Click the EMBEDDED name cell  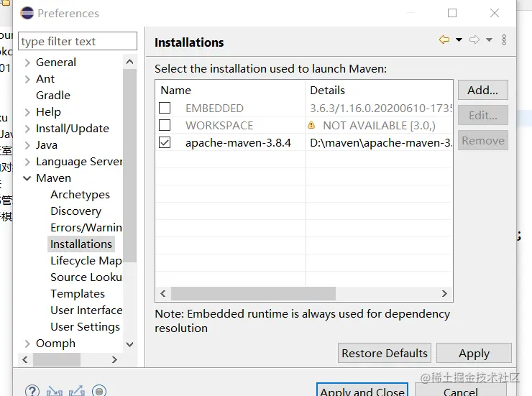click(x=214, y=109)
